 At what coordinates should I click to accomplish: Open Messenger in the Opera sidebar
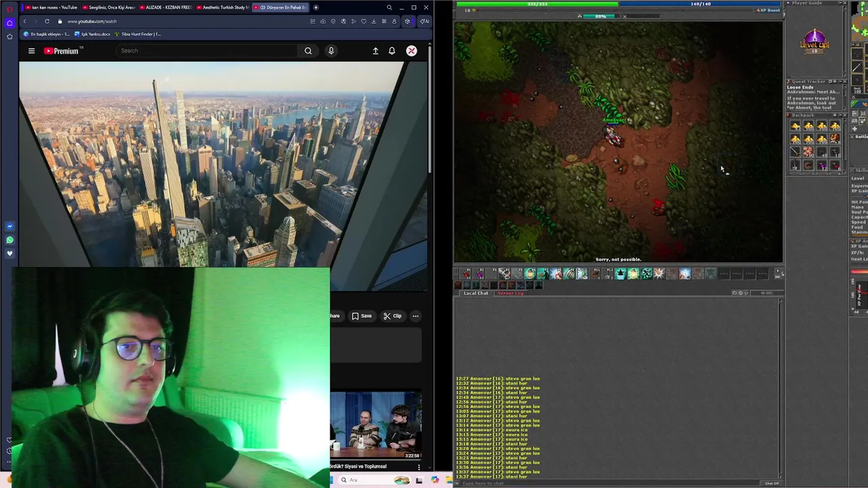tap(9, 226)
